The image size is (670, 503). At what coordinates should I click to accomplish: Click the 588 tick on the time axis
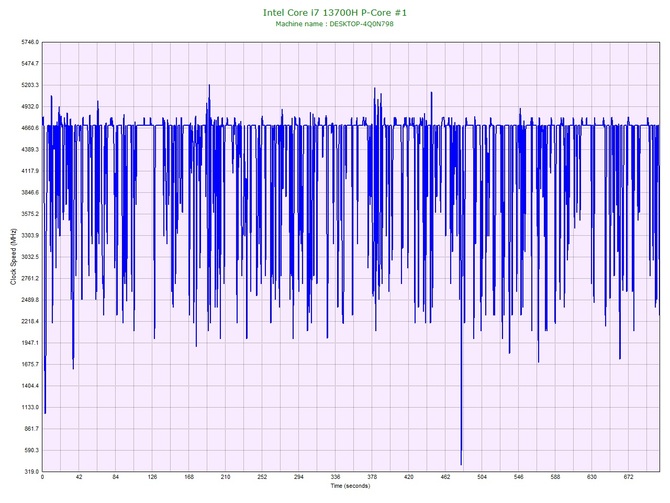(555, 477)
